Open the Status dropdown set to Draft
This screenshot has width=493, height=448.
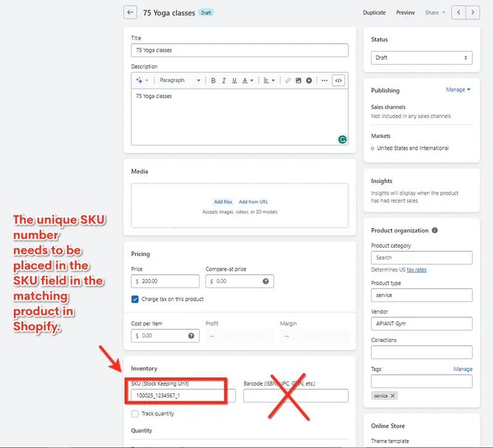click(x=422, y=58)
